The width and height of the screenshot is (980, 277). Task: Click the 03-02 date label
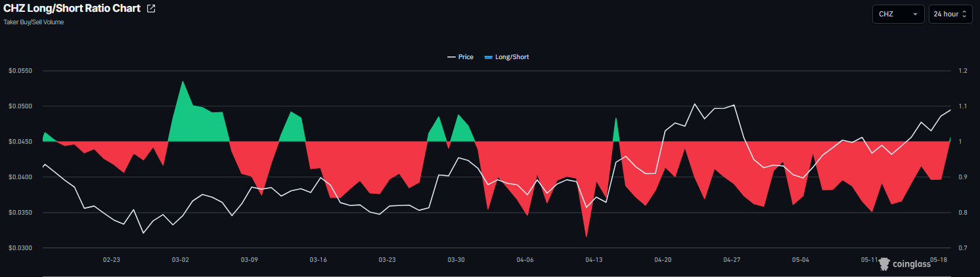(181, 260)
